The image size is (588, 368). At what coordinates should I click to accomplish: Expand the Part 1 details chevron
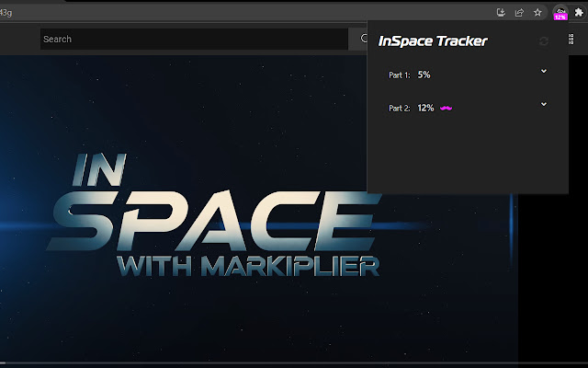[544, 71]
